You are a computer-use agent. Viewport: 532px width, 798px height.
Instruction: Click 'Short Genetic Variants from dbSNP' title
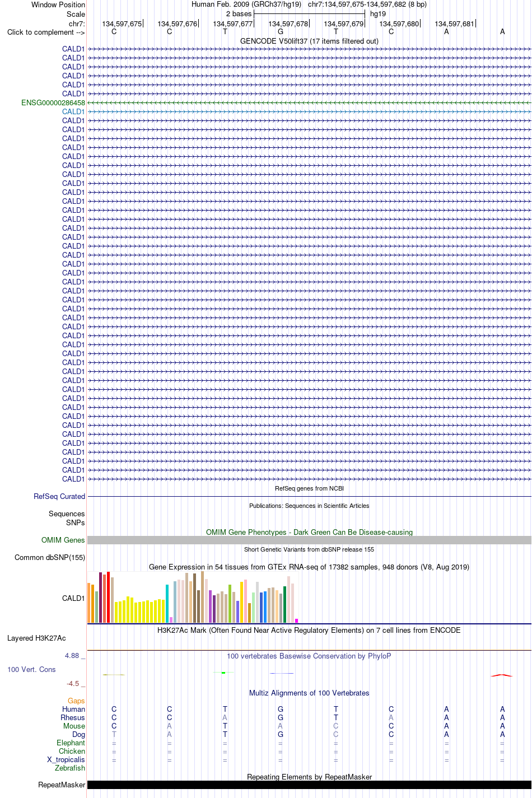tap(309, 549)
